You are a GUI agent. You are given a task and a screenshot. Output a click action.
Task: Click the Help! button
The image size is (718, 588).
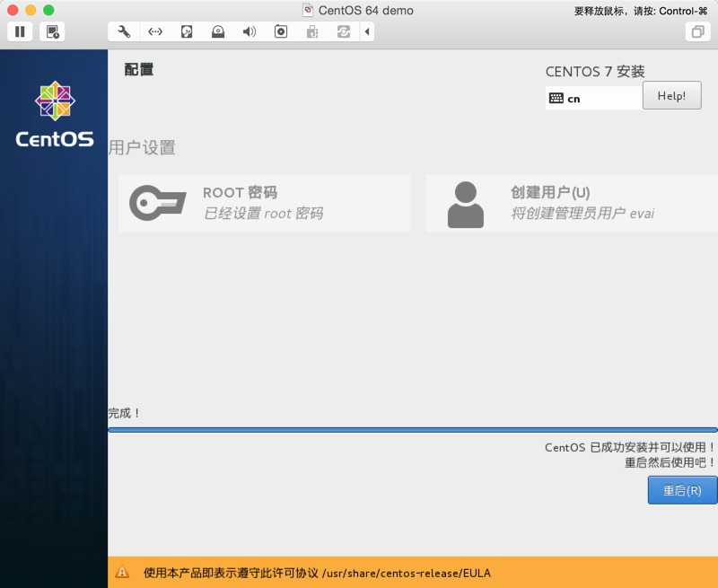click(x=671, y=95)
